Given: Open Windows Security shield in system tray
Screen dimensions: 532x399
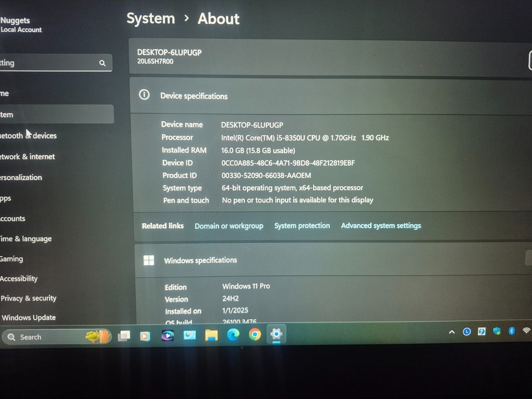Looking at the screenshot, I should tap(497, 331).
